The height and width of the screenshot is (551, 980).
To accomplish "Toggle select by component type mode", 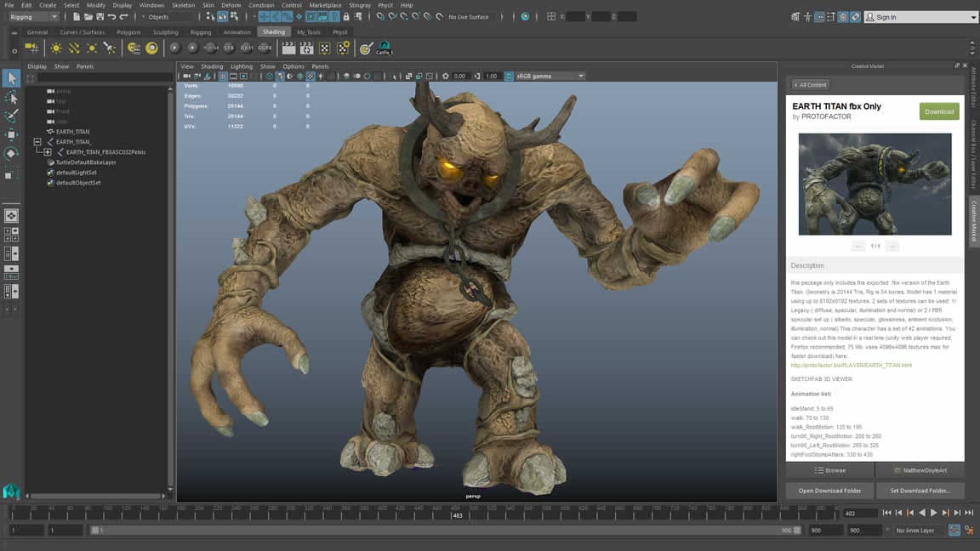I will point(235,17).
